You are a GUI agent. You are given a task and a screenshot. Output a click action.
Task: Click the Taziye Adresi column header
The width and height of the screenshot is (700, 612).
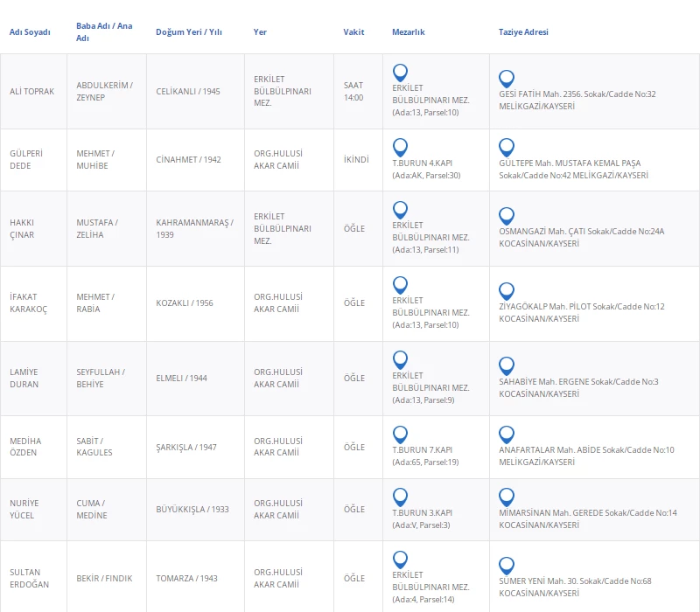tap(523, 32)
